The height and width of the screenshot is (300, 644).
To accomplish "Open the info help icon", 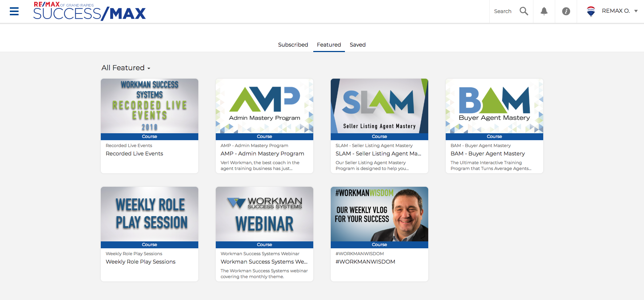I will [x=566, y=11].
